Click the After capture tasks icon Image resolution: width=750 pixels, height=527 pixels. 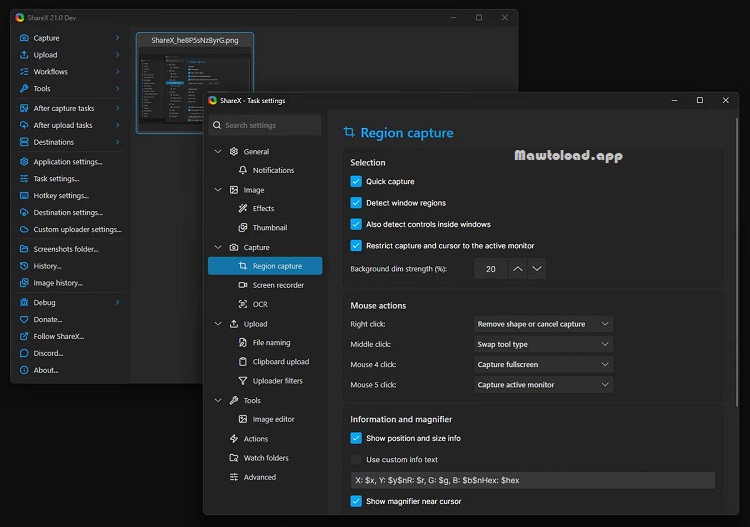[x=24, y=108]
